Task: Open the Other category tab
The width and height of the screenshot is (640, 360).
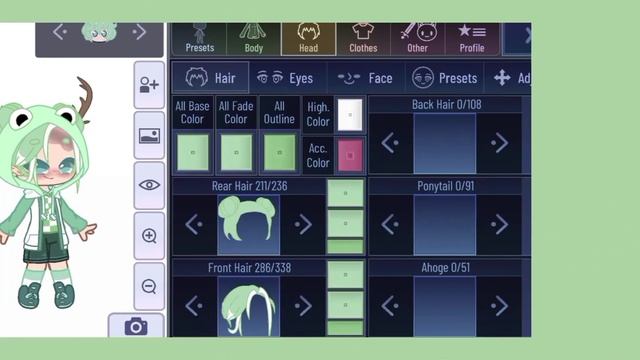Action: (x=418, y=39)
